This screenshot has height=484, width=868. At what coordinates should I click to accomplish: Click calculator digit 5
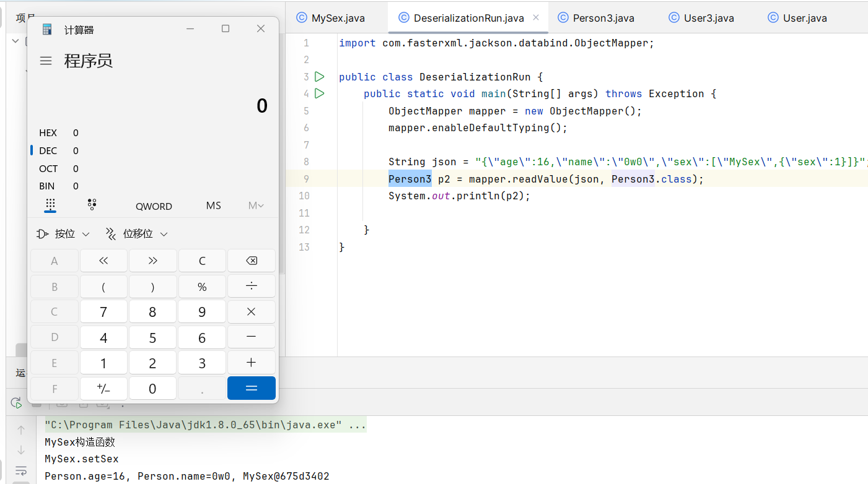[x=152, y=337]
